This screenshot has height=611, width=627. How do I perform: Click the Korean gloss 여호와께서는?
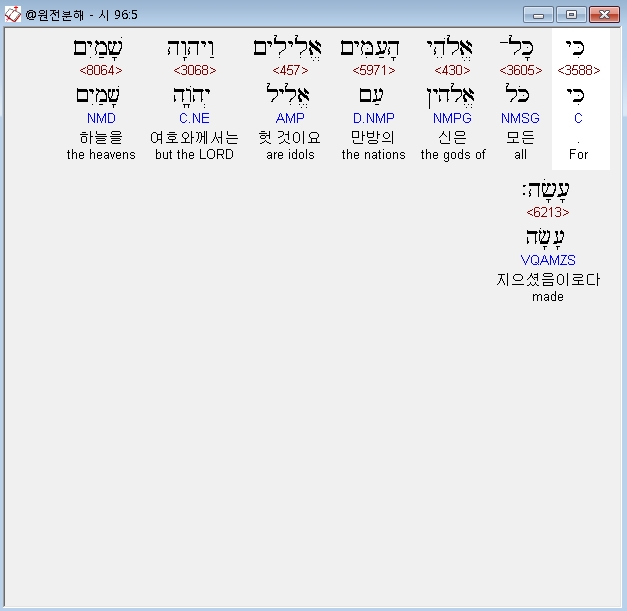coord(194,138)
